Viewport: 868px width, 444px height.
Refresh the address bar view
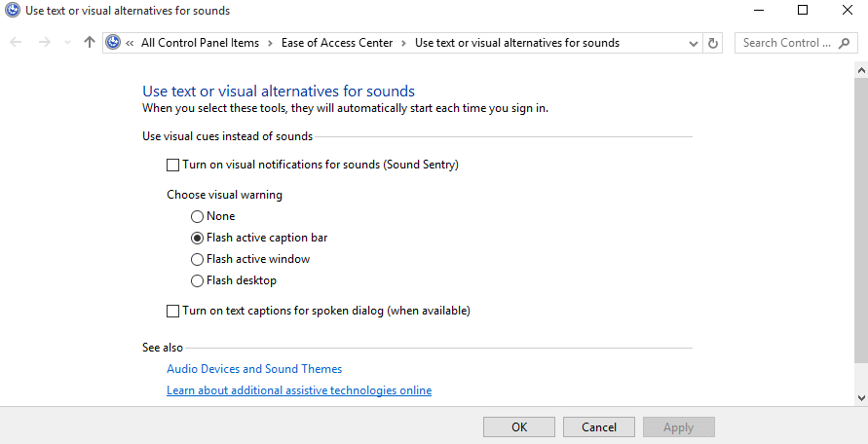click(713, 43)
